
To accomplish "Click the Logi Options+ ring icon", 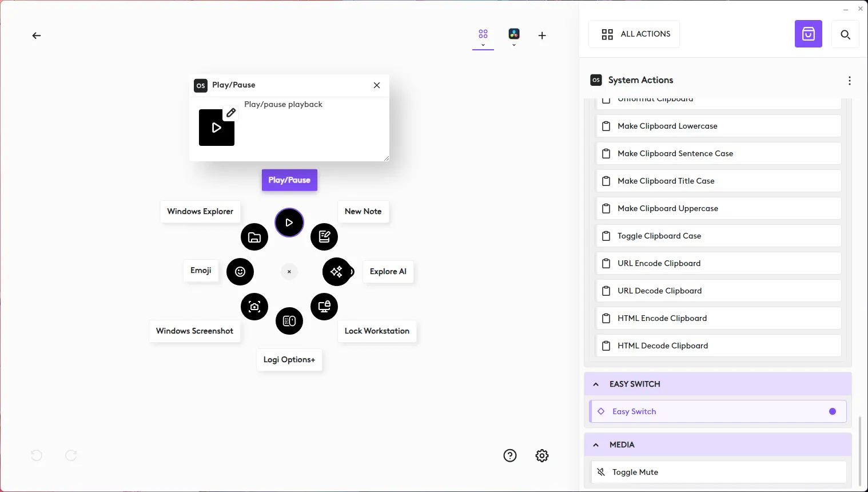I will coord(289,321).
